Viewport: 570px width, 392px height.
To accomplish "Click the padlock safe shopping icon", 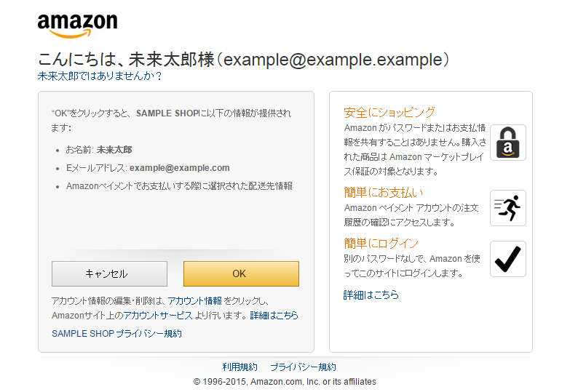I will click(x=508, y=142).
